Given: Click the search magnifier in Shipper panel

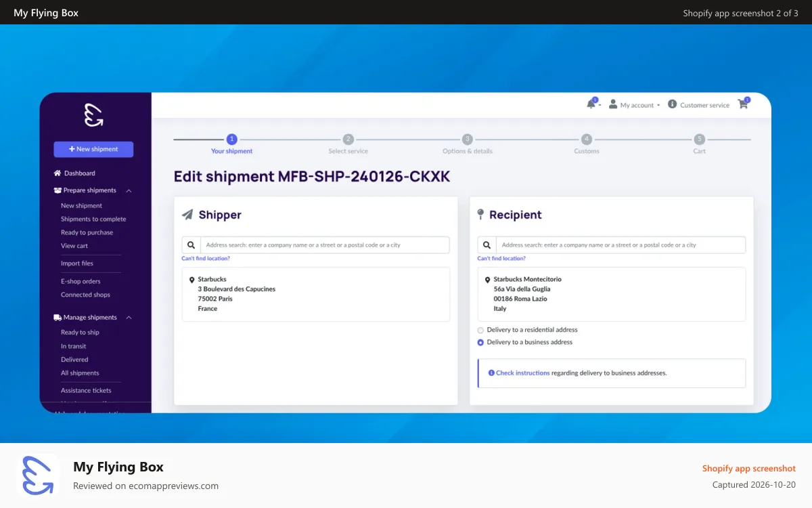Looking at the screenshot, I should coord(191,245).
